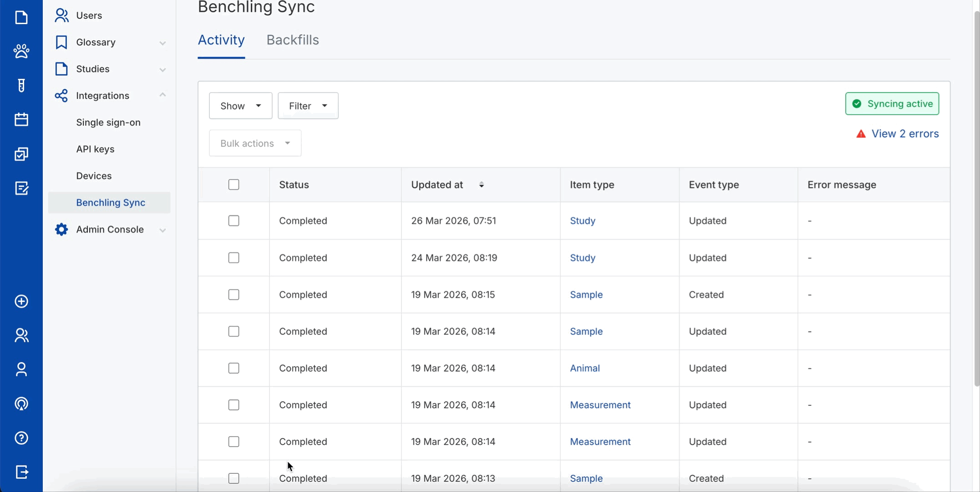Check the 26 Mar 2026 Study row checkbox

coord(234,220)
